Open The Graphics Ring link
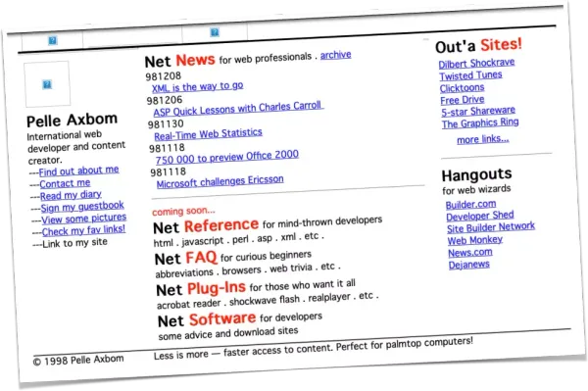This screenshot has height=391, width=588. pyautogui.click(x=480, y=123)
